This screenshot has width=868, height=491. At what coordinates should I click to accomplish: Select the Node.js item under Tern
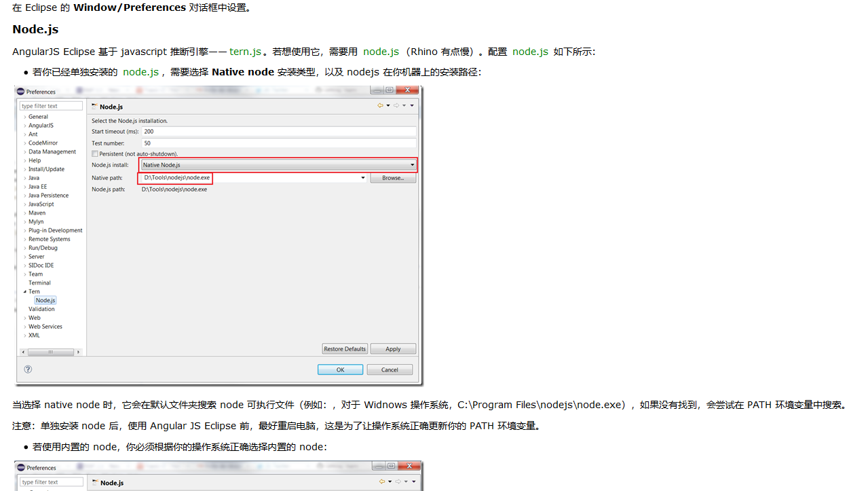[x=45, y=300]
